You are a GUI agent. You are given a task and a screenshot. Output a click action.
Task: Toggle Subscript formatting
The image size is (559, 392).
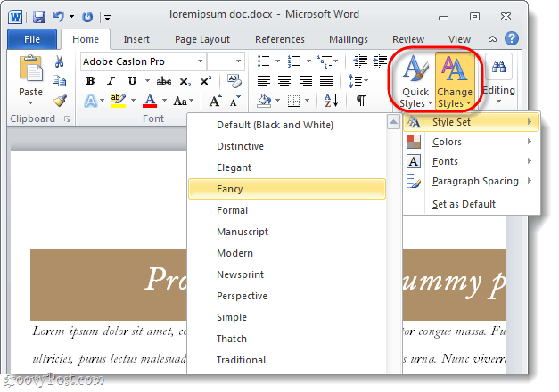point(185,82)
